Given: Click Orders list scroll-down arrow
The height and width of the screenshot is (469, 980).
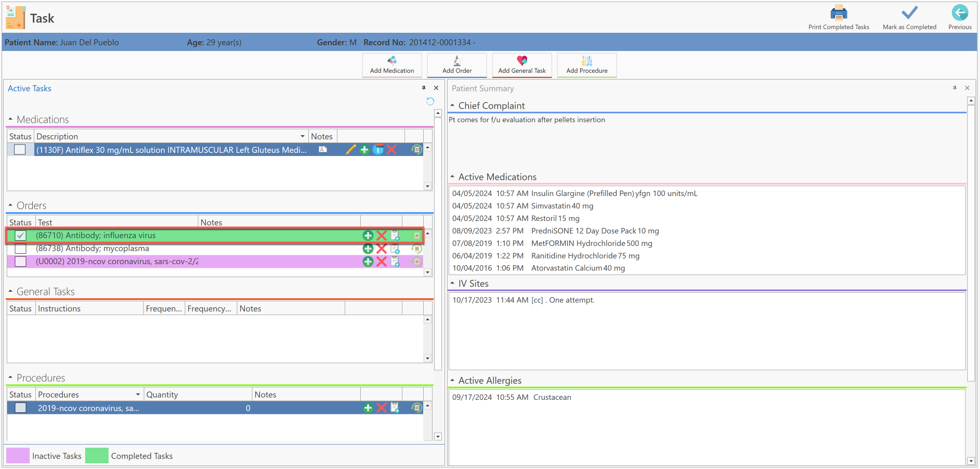Looking at the screenshot, I should point(427,272).
